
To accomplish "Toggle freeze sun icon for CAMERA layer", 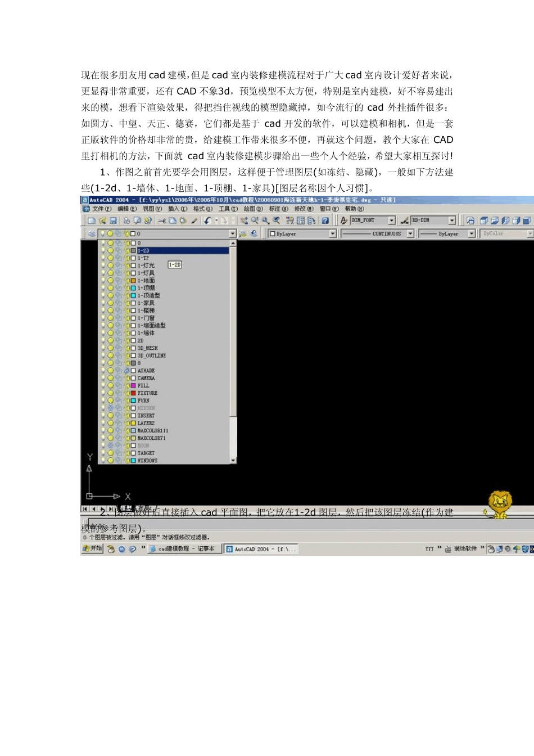I will [111, 378].
